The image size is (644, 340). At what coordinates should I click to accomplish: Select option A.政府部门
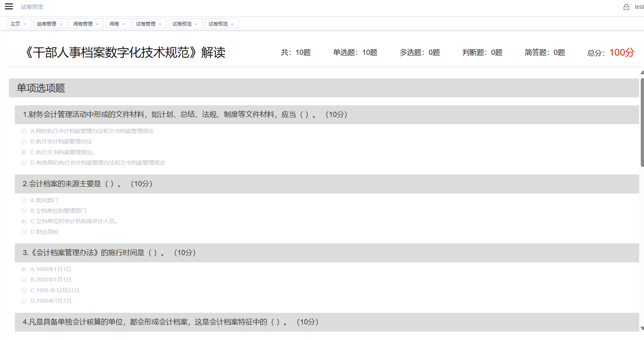click(x=24, y=200)
